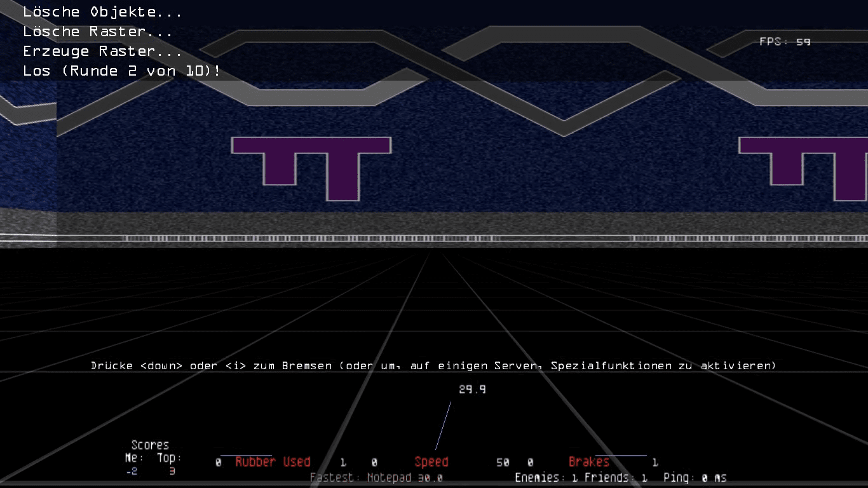Click the Scores heading in the HUD
Viewport: 868px width, 488px height.
click(150, 445)
